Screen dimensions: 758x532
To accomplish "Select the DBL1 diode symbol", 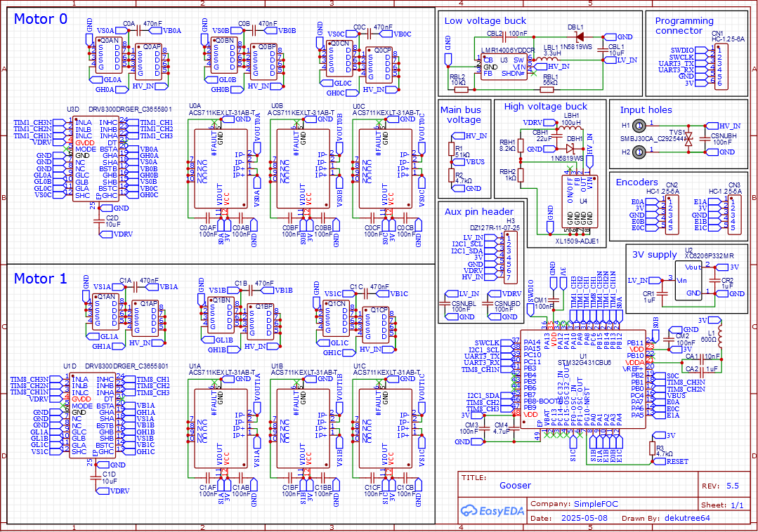I will [579, 36].
